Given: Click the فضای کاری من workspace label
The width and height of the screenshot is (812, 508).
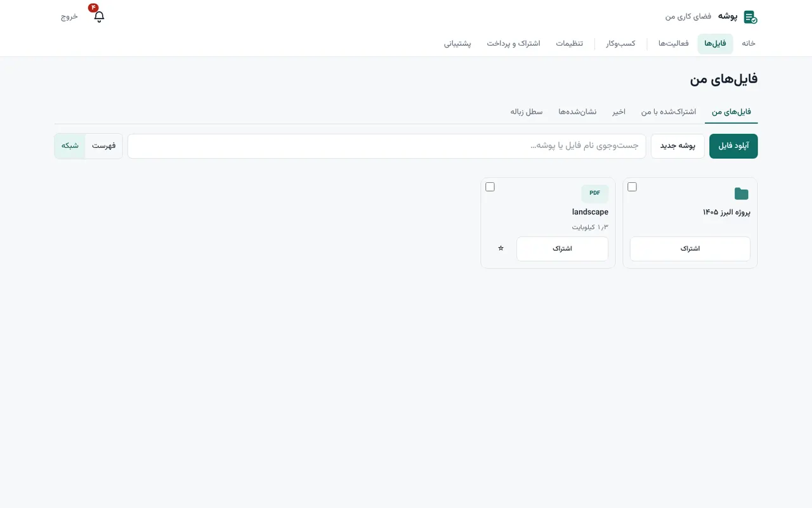Looking at the screenshot, I should point(688,17).
